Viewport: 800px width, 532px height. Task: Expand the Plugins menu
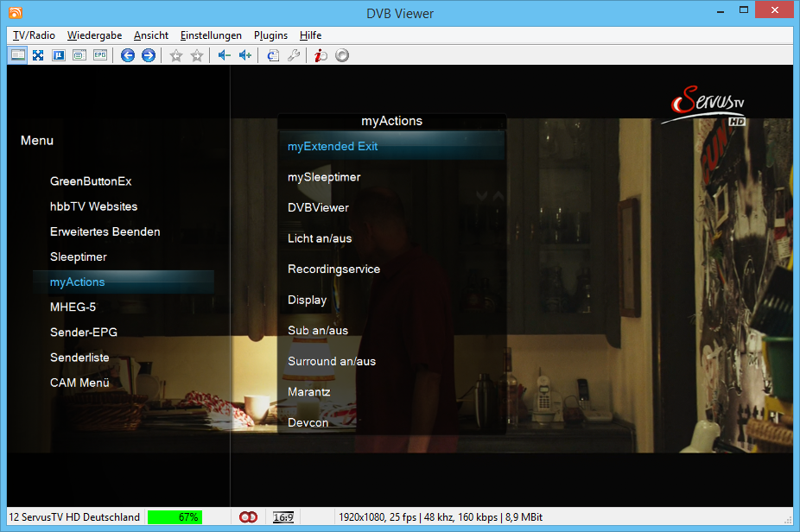(270, 35)
